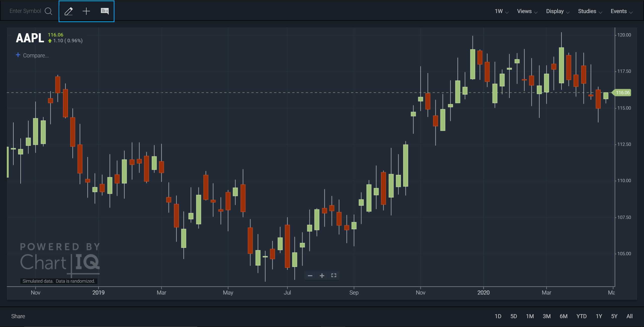Click the Share button
This screenshot has height=327, width=644.
(x=18, y=316)
